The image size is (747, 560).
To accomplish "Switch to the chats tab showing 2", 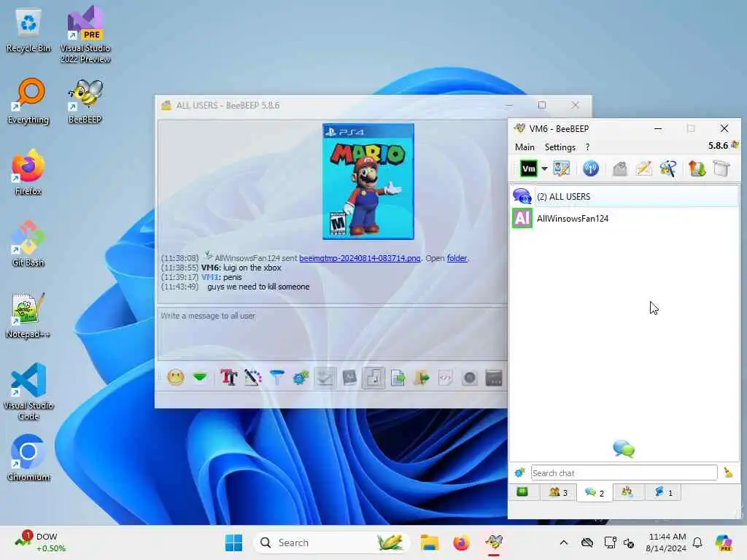I will (594, 492).
